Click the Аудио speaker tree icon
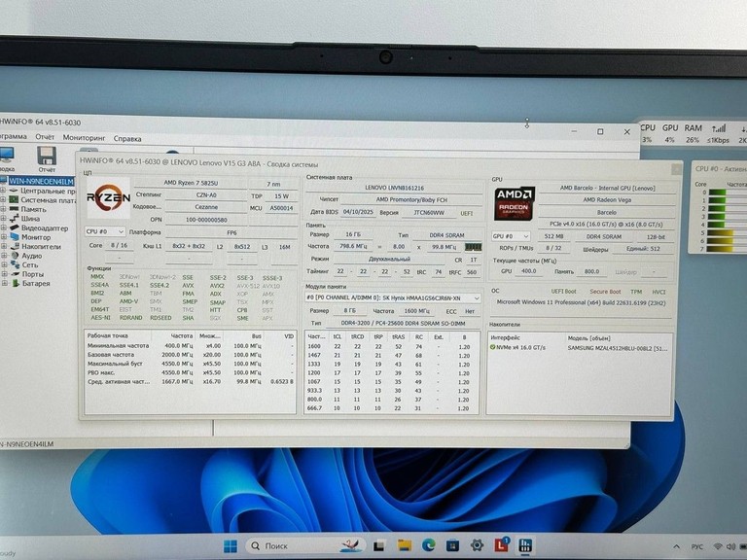747x560 pixels. tap(15, 256)
